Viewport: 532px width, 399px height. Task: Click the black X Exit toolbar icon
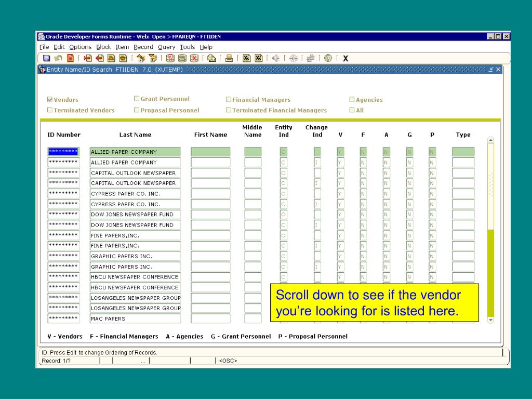[345, 59]
